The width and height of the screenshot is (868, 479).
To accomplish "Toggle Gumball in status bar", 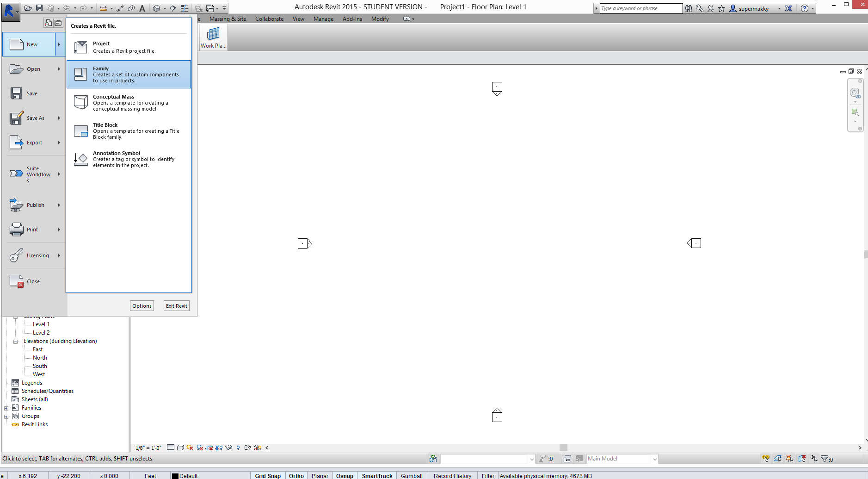I will pos(412,476).
